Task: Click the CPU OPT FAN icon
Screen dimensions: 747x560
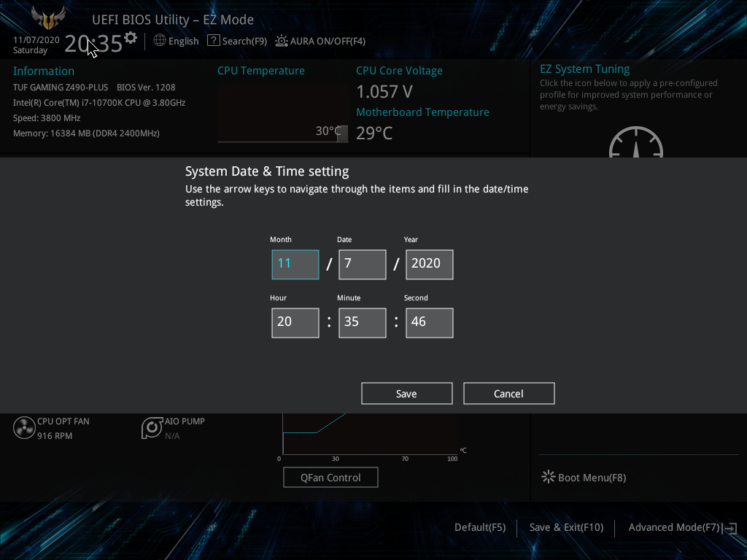Action: [x=24, y=427]
